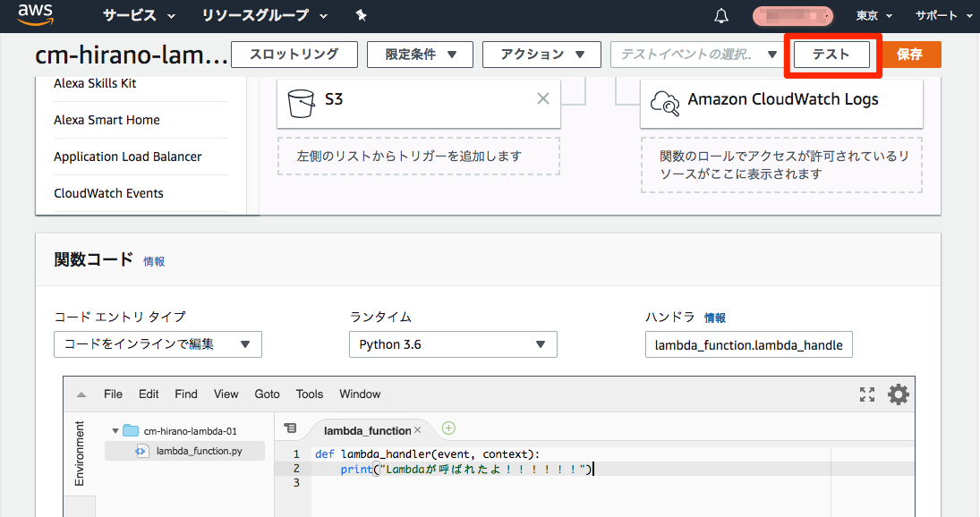Add a new editor tab with plus icon

point(448,428)
